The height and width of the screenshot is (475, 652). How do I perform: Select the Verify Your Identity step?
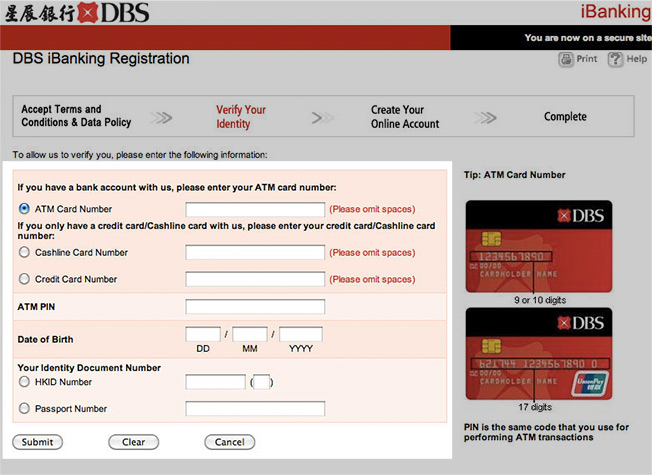tap(241, 117)
